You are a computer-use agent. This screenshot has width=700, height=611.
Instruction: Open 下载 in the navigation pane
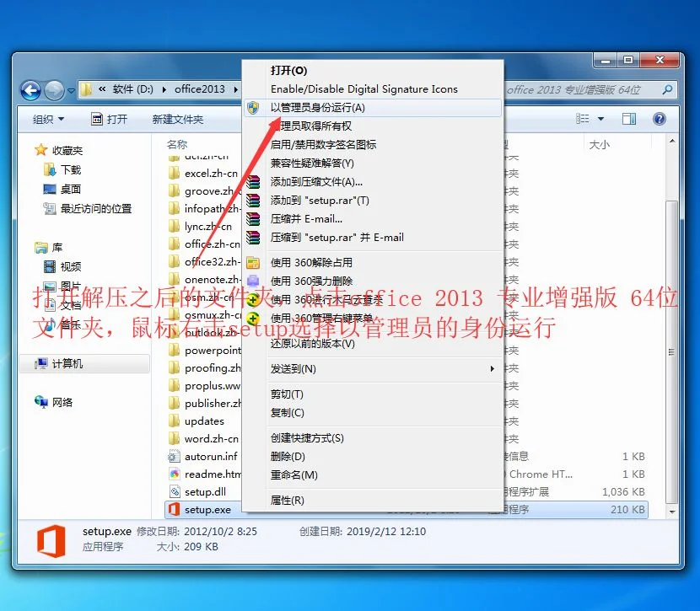62,169
